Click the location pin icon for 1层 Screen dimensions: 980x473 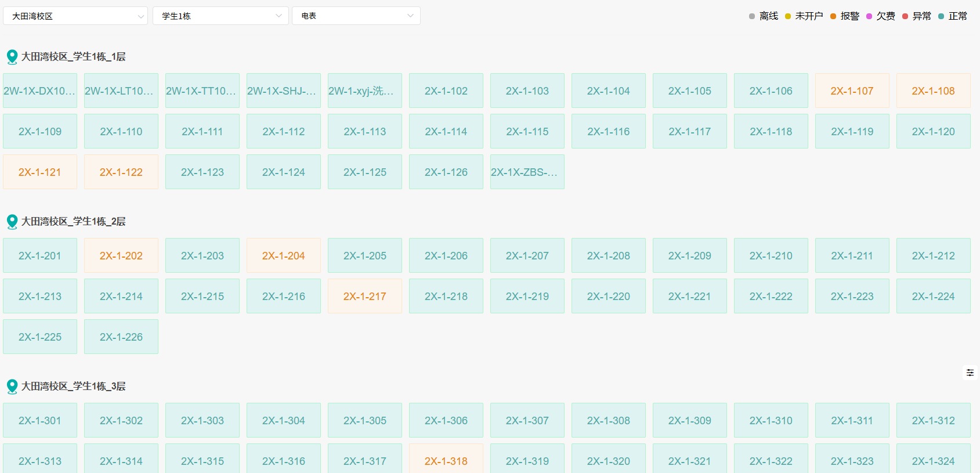pyautogui.click(x=12, y=57)
